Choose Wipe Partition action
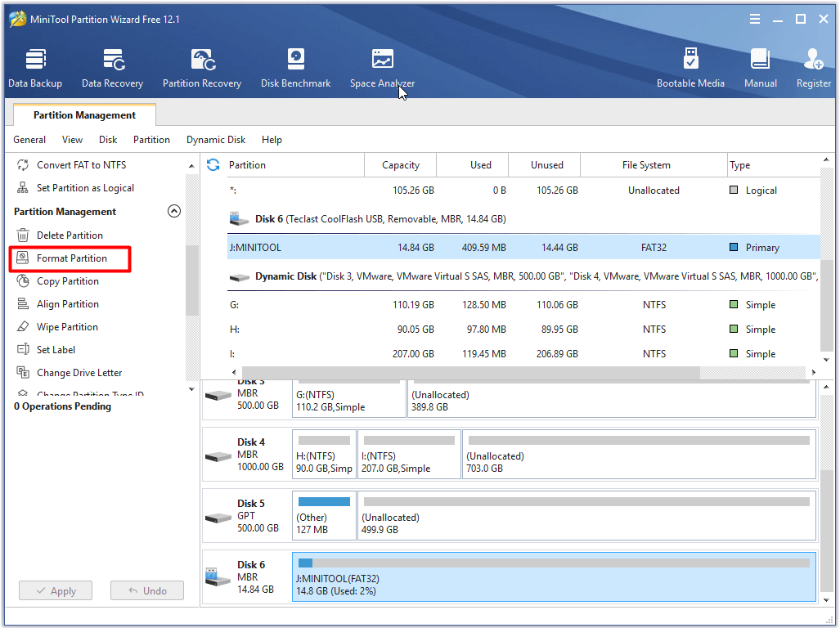The width and height of the screenshot is (840, 628). (x=68, y=327)
